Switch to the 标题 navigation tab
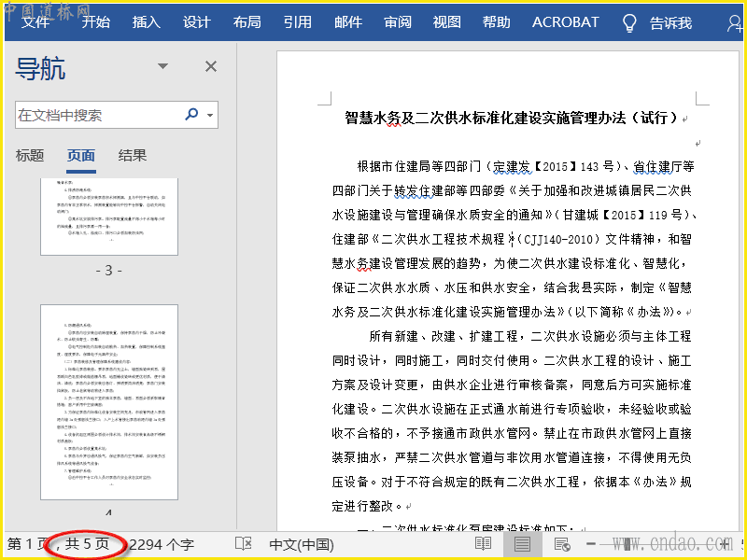The height and width of the screenshot is (560, 747). tap(30, 155)
